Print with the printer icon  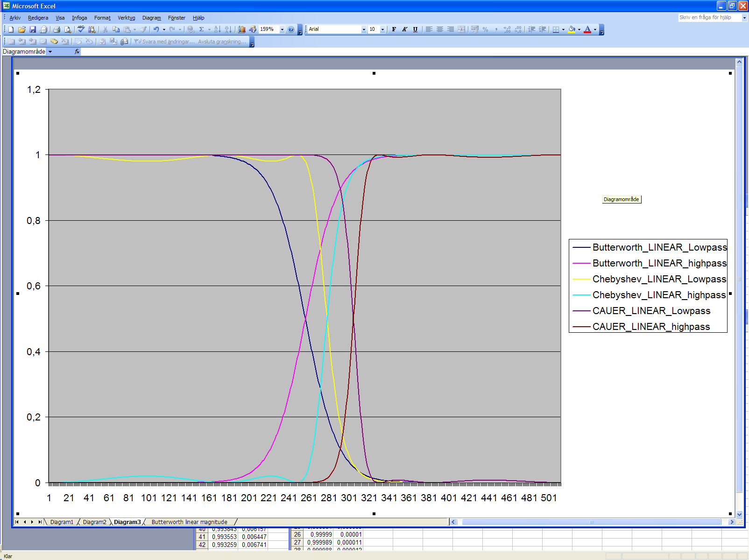57,29
